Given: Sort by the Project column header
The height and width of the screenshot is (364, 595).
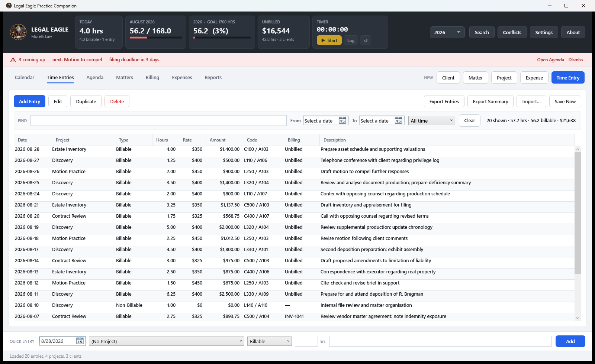Looking at the screenshot, I should click(83, 140).
